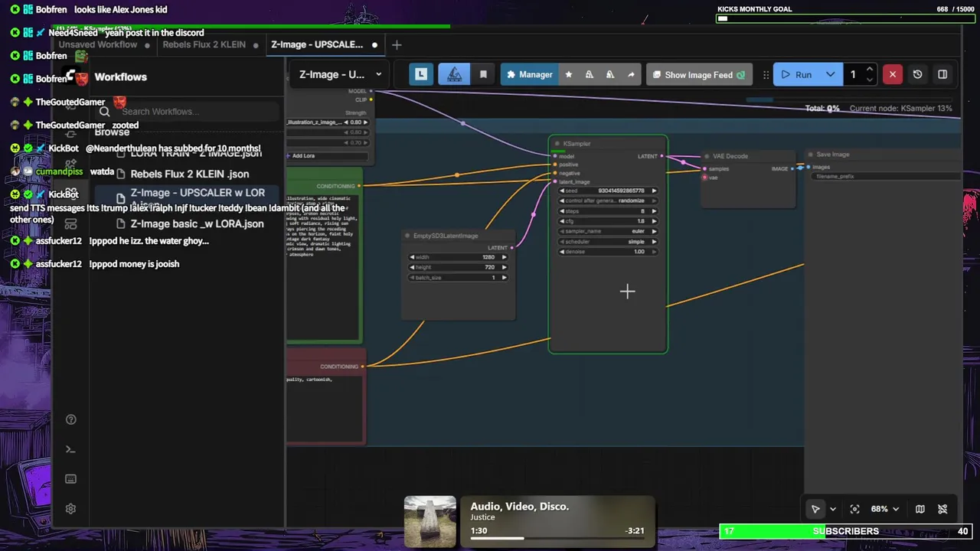Switch to the Rebels Flux 2 KLEIN tab
Screen dimensions: 980x551
[204, 44]
